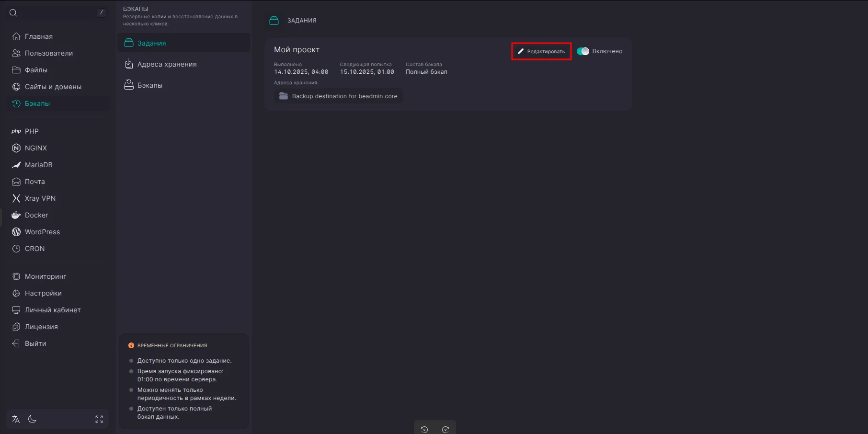Go to Главная in the sidebar
The height and width of the screenshot is (434, 868).
[38, 36]
